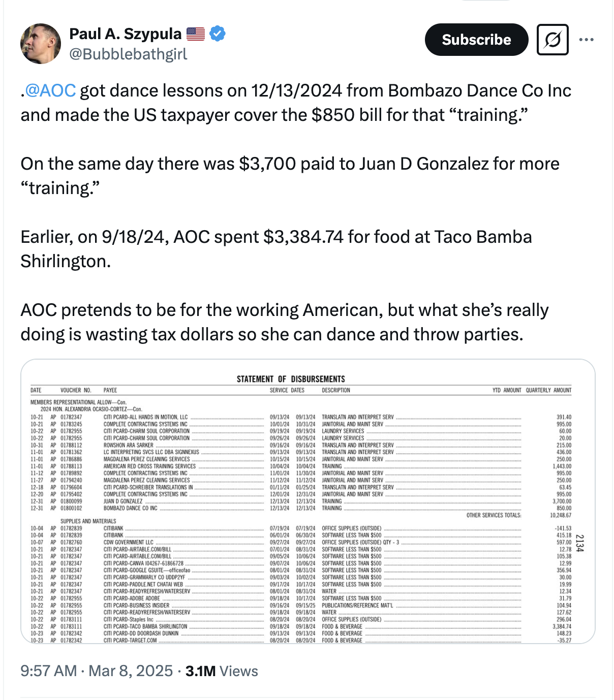Open the Grok slash-circle icon

pyautogui.click(x=552, y=40)
